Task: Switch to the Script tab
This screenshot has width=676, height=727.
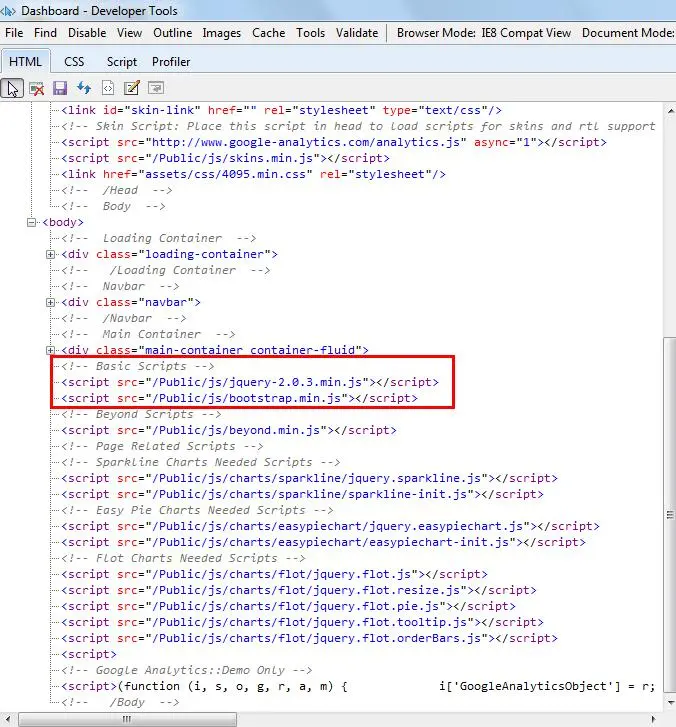Action: [x=121, y=62]
